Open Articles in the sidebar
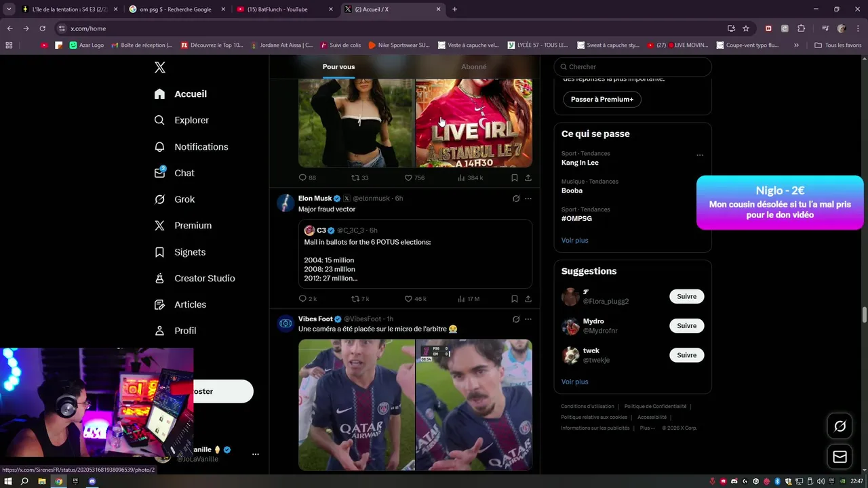This screenshot has width=868, height=488. coord(180,304)
